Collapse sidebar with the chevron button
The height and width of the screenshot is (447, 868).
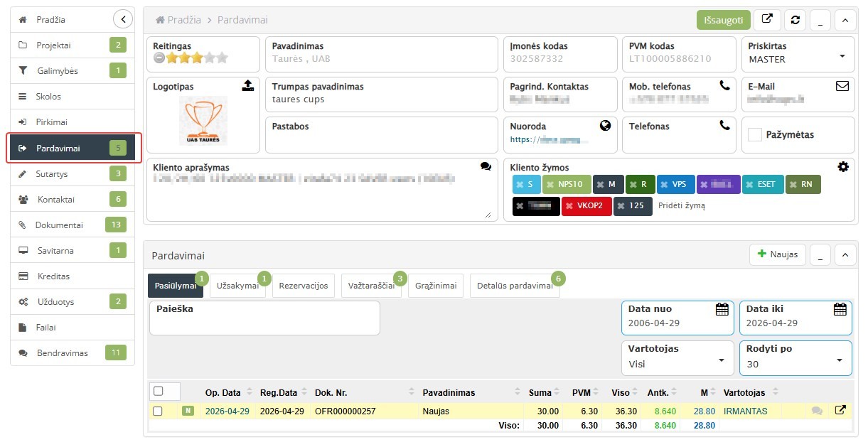[x=123, y=19]
